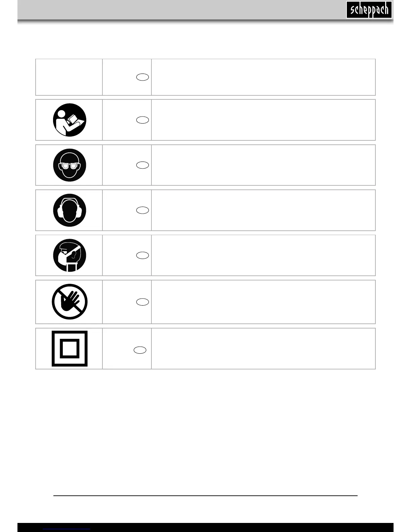This screenshot has height=532, width=411.
Task: Click the scheppach logo in header
Action: pyautogui.click(x=369, y=10)
